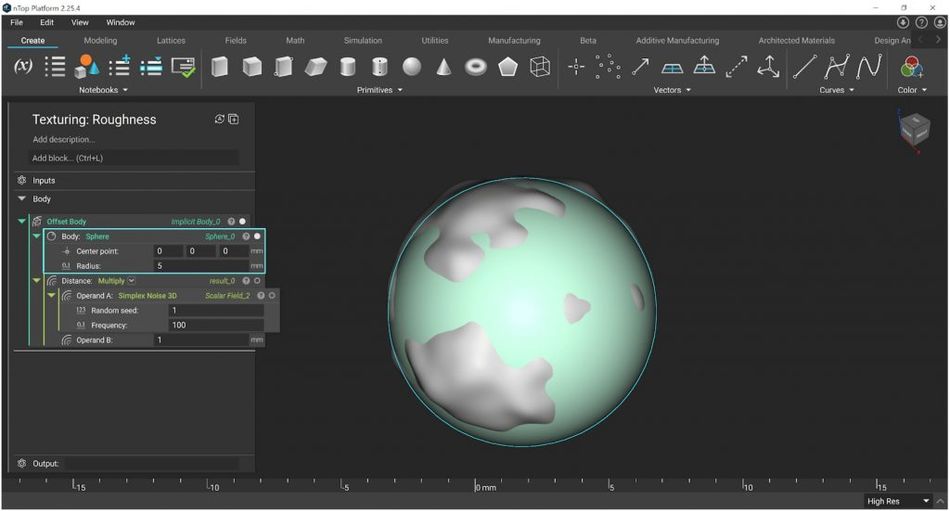Select the Torus primitive icon
This screenshot has width=950, height=511.
tap(476, 66)
